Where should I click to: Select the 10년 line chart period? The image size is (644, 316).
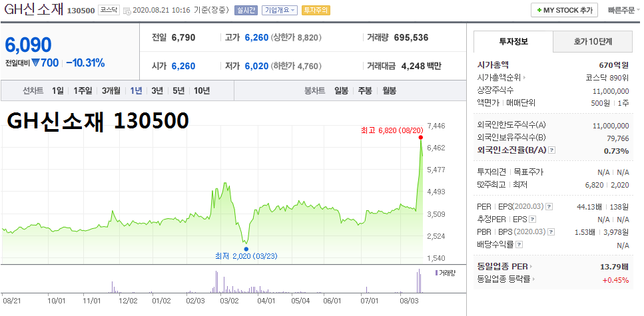[202, 90]
